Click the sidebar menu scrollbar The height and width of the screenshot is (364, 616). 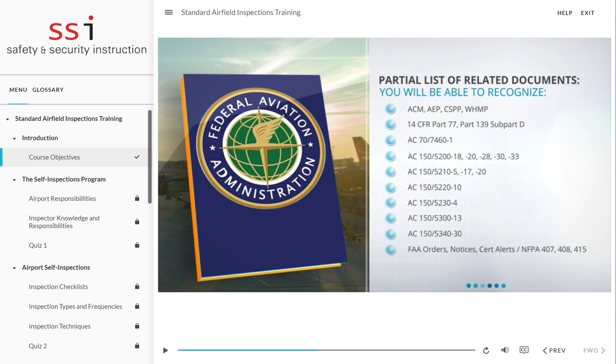pyautogui.click(x=150, y=157)
